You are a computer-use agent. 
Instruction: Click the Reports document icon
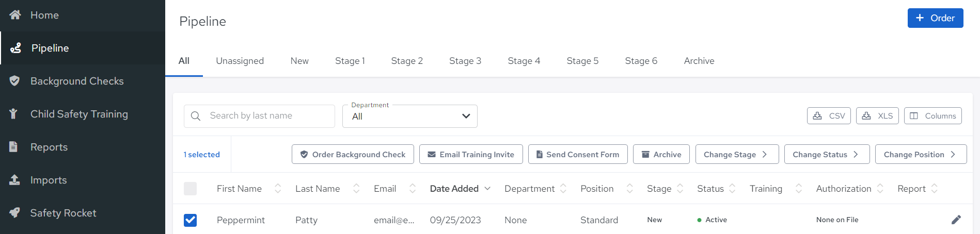point(14,147)
